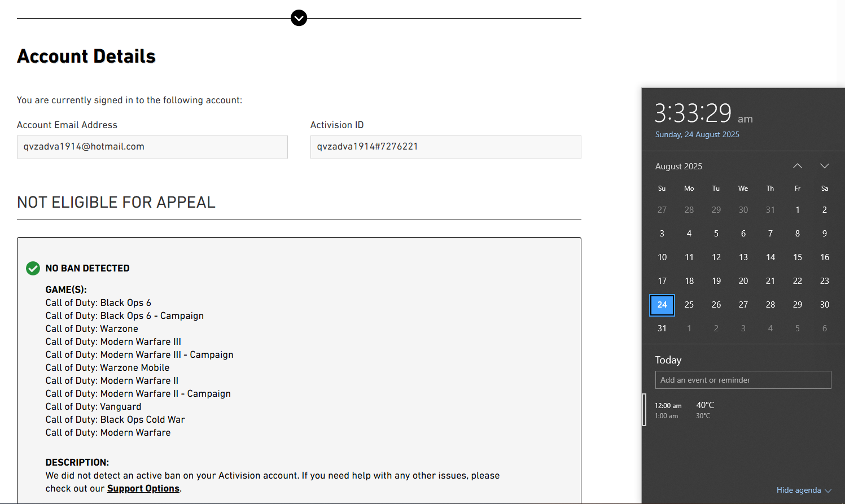Select August 9 in the calendar
The image size is (845, 504).
(x=825, y=234)
